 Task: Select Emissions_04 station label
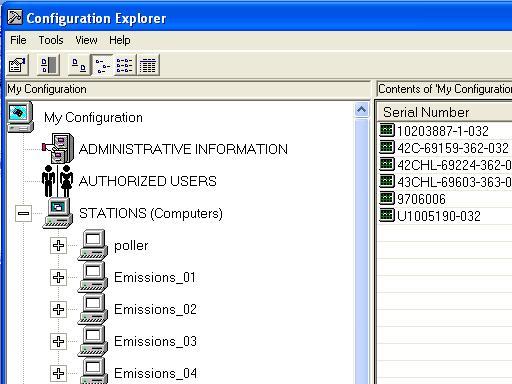[155, 373]
